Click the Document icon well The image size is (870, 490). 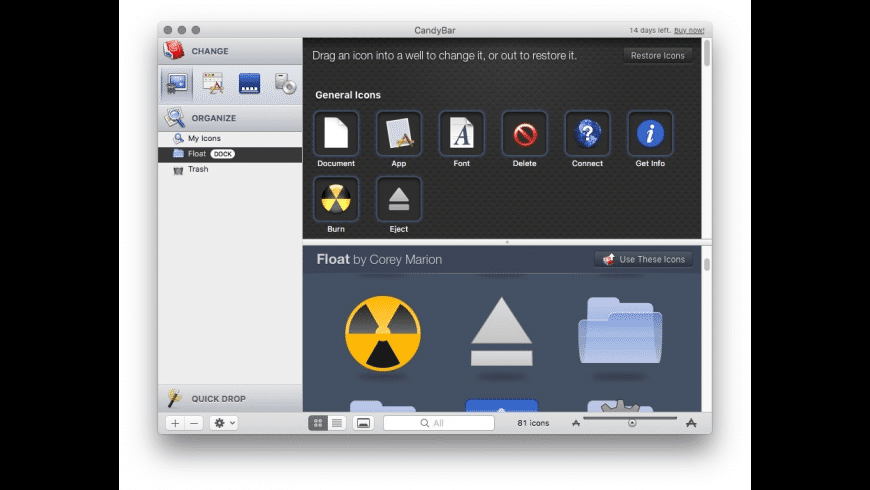pos(336,133)
